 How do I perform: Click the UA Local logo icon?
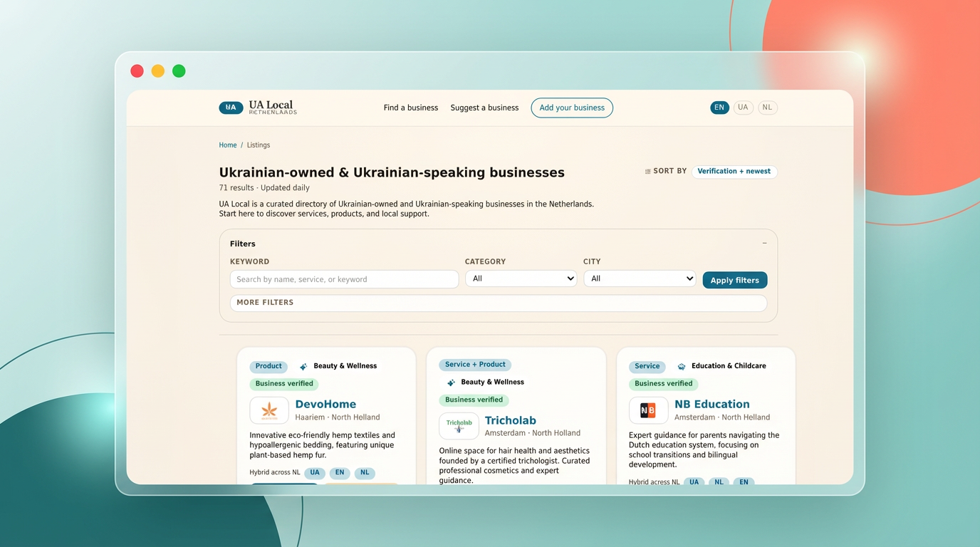tap(229, 107)
